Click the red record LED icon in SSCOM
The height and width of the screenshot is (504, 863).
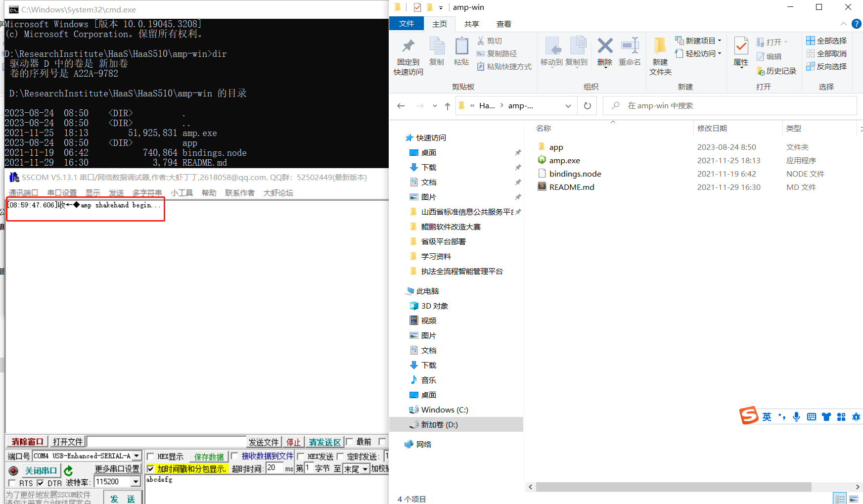coord(13,471)
